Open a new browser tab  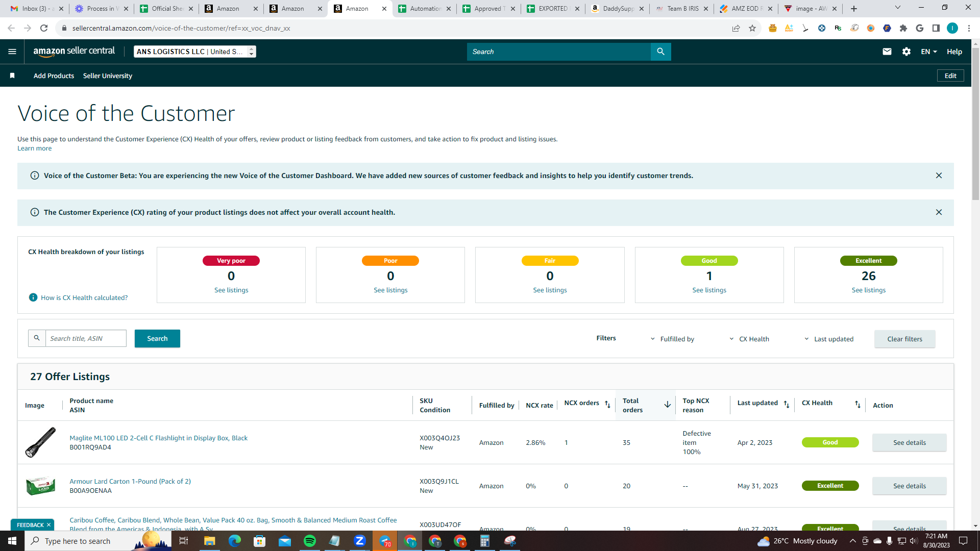(x=854, y=9)
